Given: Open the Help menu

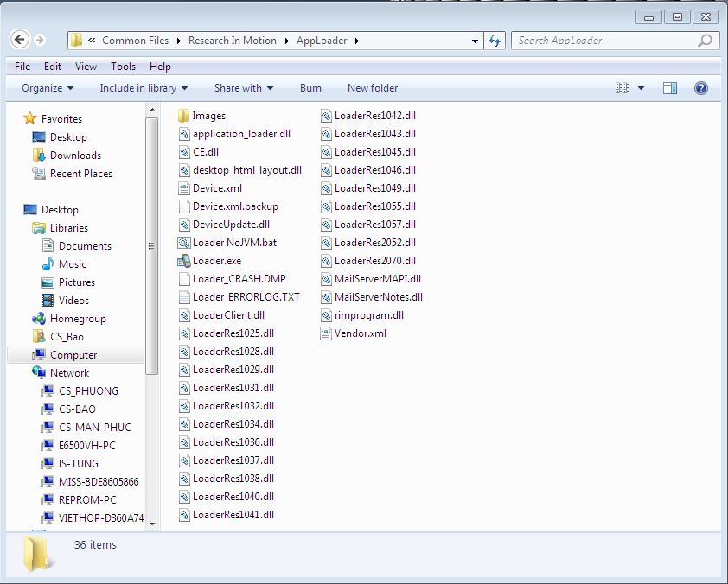Looking at the screenshot, I should [x=160, y=67].
